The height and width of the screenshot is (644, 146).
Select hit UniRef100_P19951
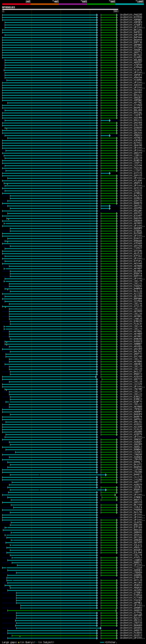click(131, 58)
